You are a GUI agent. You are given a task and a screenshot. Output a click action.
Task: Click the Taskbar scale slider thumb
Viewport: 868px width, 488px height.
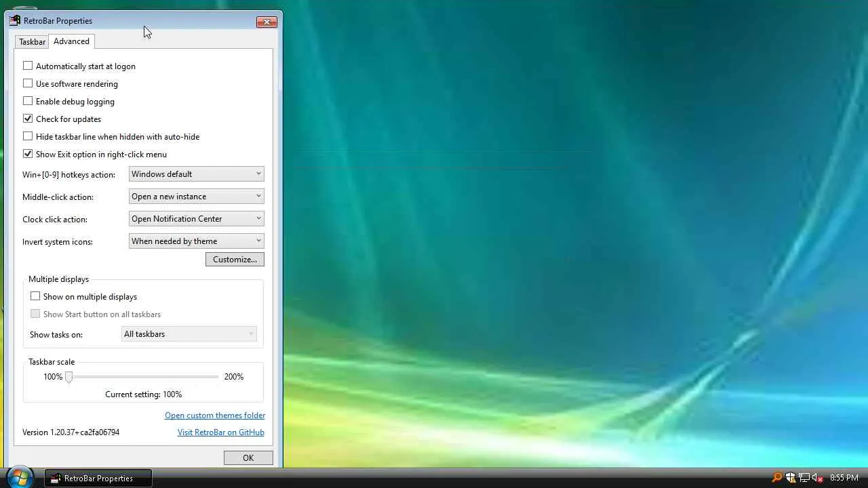point(68,377)
